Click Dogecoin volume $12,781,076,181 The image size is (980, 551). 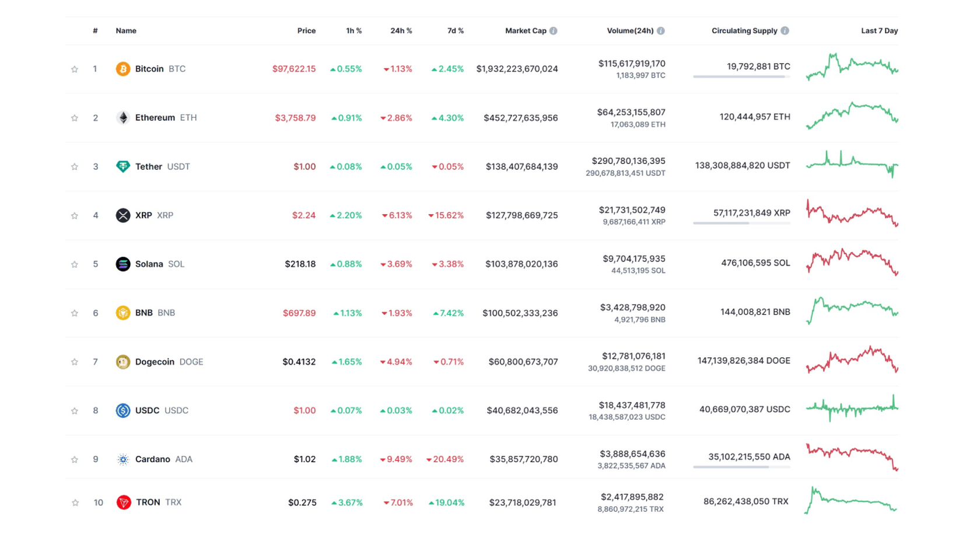pos(633,356)
